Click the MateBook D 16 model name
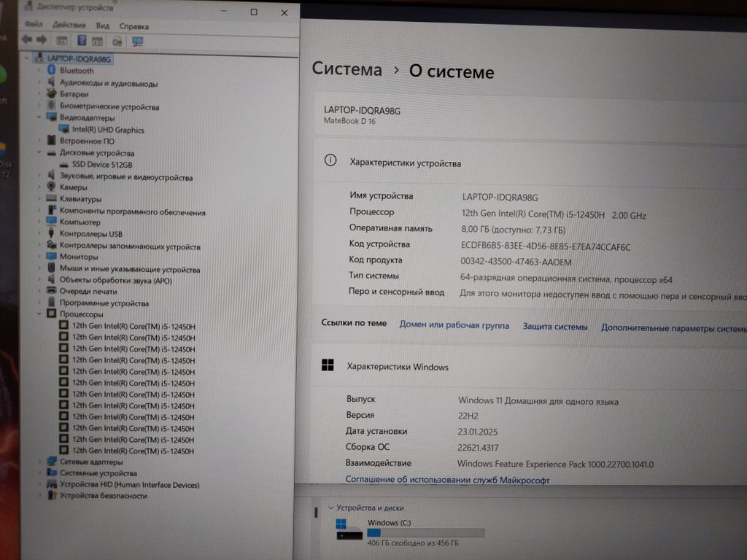 [349, 121]
